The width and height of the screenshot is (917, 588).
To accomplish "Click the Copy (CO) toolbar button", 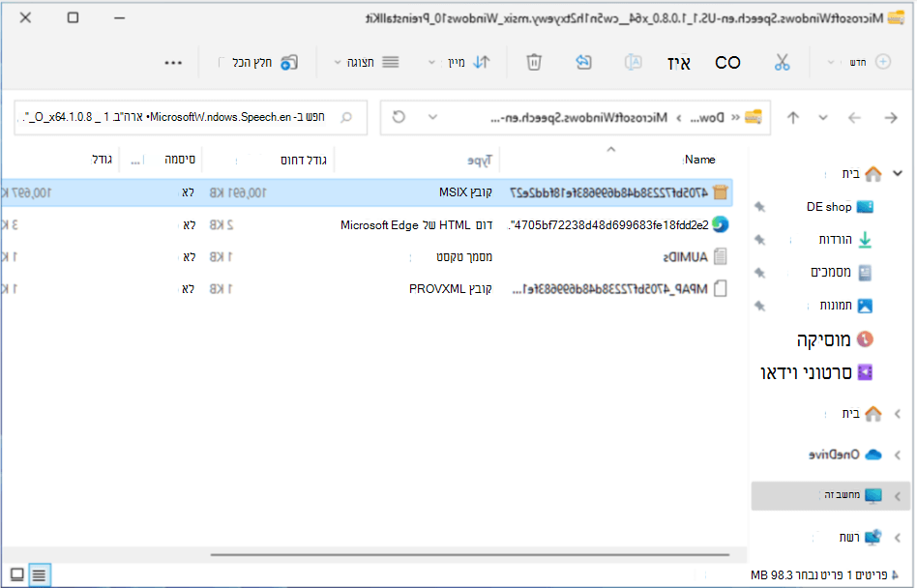I will point(727,63).
